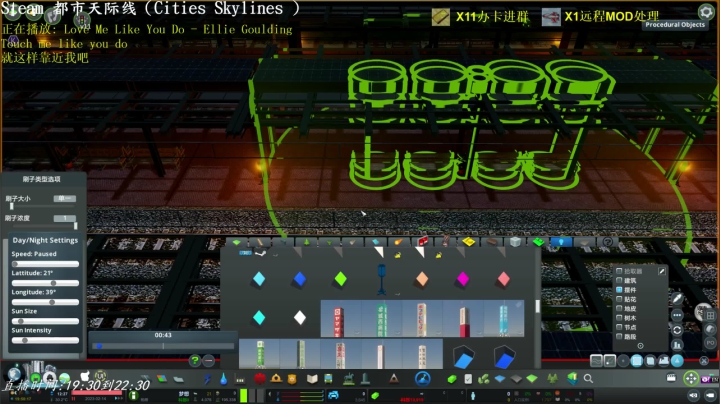
Task: Click the blue triangle-in-circle icon in the lower tool strip
Action: tap(677, 361)
